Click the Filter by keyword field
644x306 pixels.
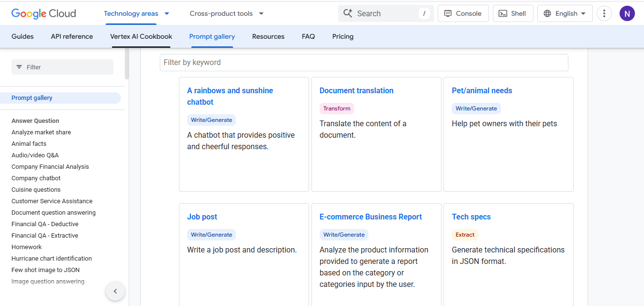[364, 63]
